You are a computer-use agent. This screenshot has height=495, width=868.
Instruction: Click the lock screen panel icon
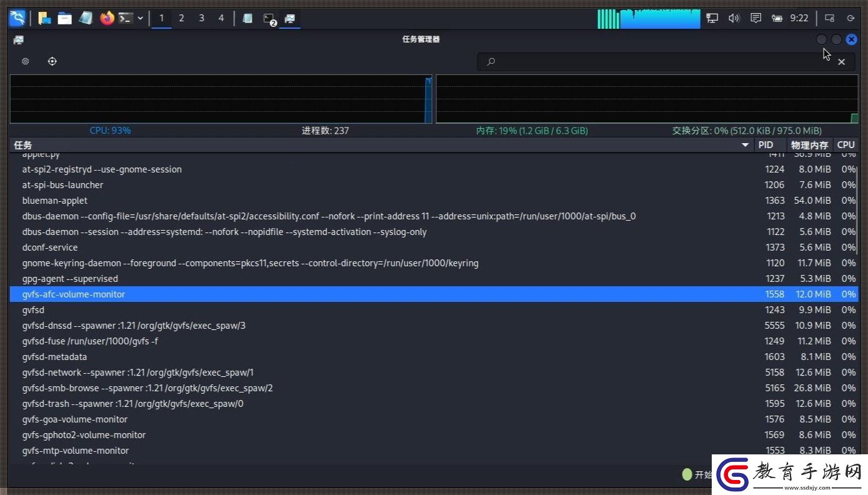(829, 18)
